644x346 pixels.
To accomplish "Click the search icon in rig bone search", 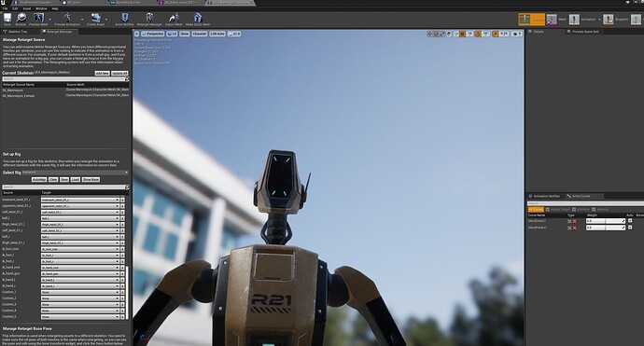I will (127, 187).
